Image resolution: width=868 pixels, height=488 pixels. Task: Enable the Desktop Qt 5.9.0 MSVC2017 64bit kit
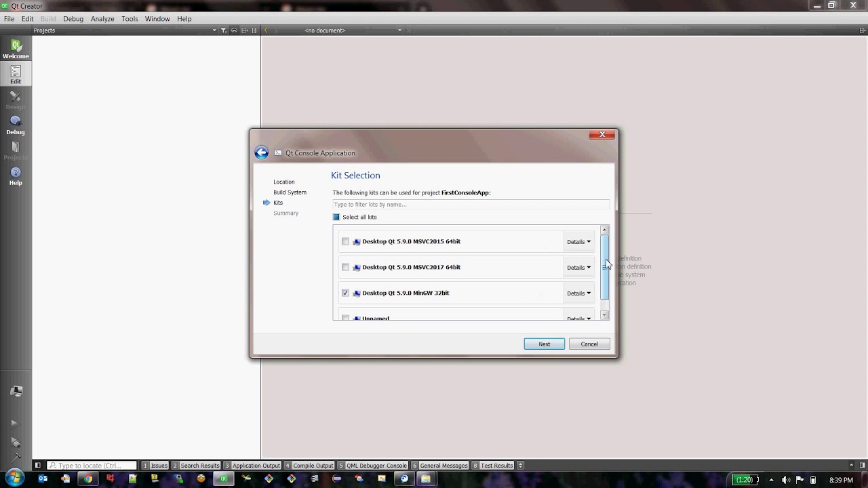pos(346,267)
